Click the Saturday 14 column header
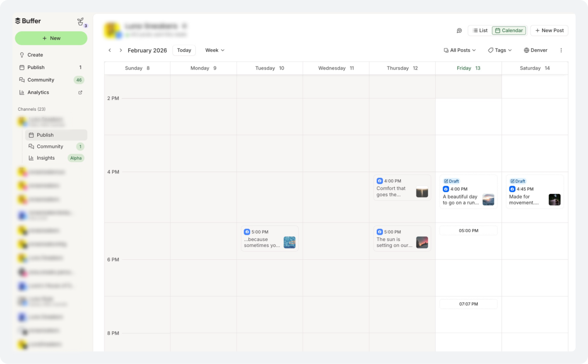The image size is (588, 364). click(x=535, y=68)
